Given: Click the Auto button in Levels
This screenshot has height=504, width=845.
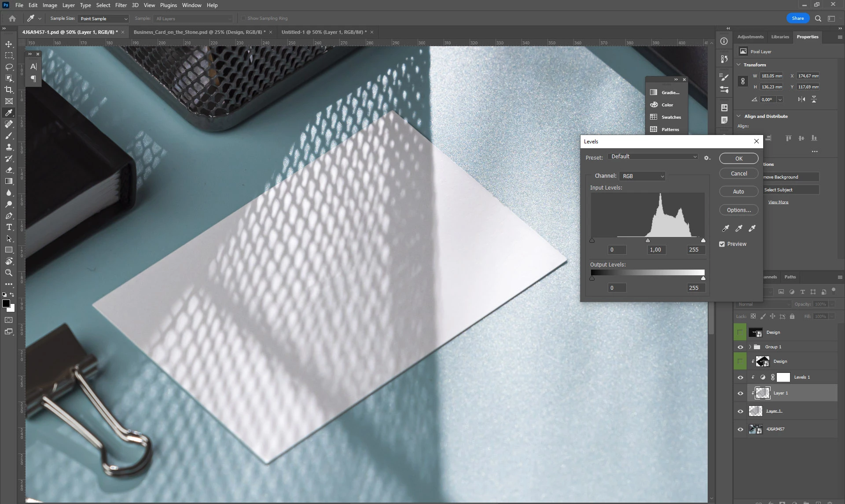Looking at the screenshot, I should [x=738, y=192].
